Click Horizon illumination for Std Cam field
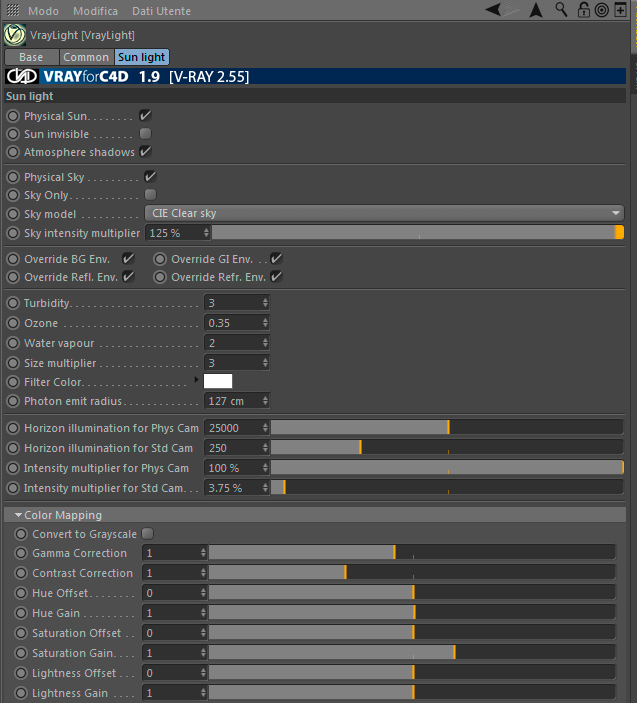The image size is (637, 703). (237, 448)
